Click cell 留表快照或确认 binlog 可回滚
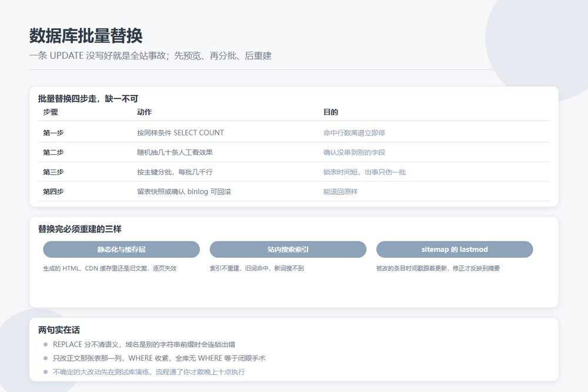 (x=183, y=191)
